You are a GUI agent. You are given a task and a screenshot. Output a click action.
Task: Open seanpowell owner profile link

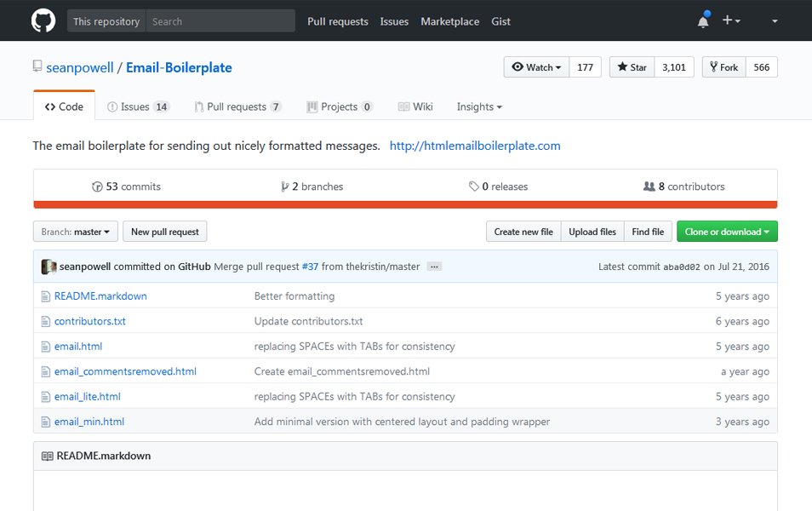coord(80,67)
